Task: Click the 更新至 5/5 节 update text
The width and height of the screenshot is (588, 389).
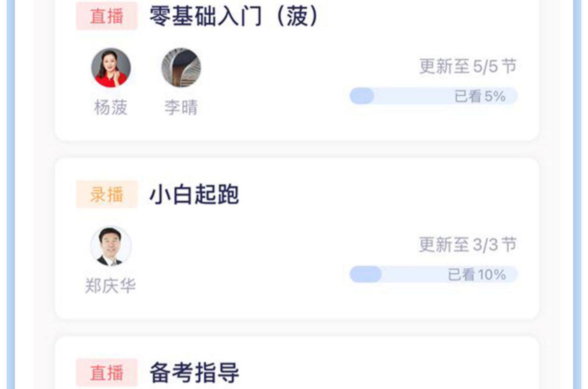Action: [468, 66]
